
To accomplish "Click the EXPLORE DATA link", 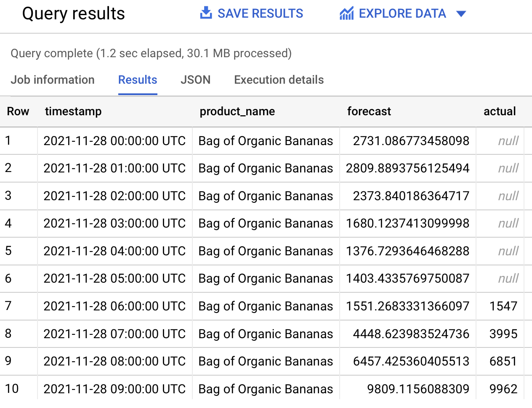I will pos(403,13).
